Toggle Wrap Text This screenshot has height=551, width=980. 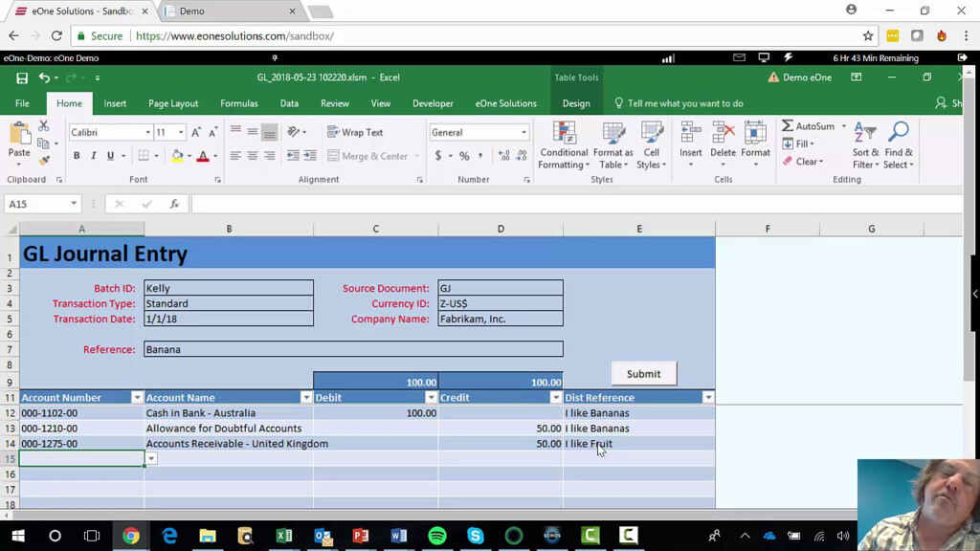click(354, 132)
